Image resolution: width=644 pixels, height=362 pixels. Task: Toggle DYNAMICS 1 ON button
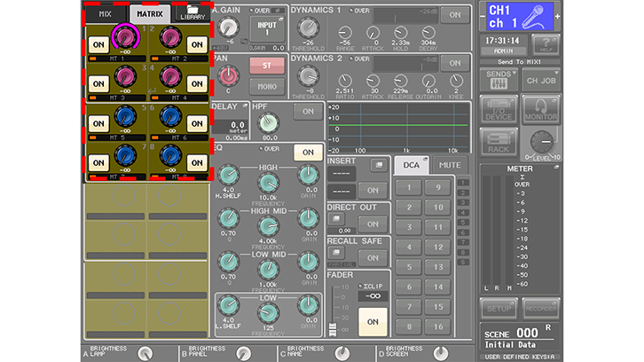coord(455,15)
